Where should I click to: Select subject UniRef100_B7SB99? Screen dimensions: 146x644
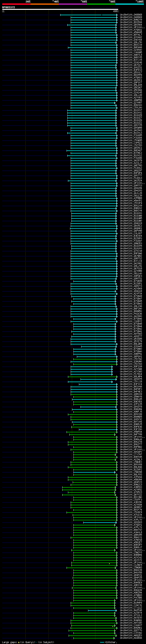131,281
